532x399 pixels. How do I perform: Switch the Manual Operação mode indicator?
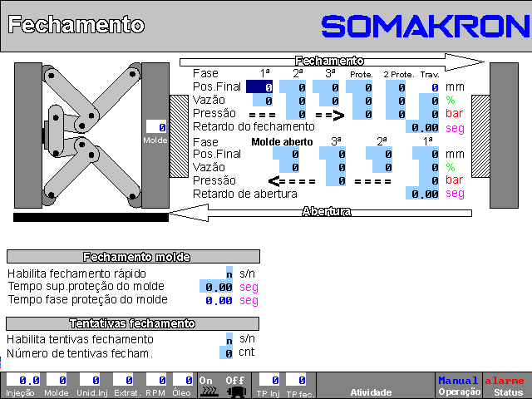459,386
